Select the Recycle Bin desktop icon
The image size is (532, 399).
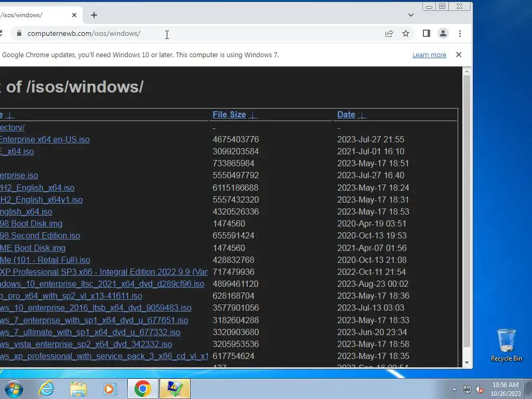pos(506,345)
